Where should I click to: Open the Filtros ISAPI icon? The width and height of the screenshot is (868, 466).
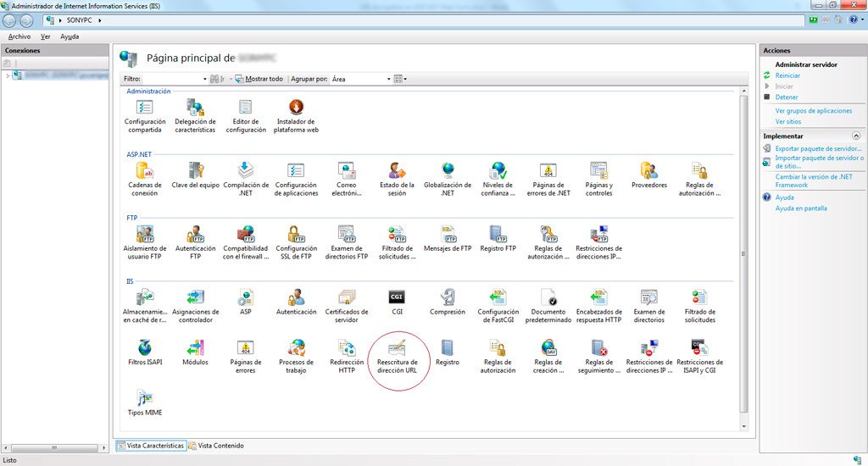click(145, 348)
